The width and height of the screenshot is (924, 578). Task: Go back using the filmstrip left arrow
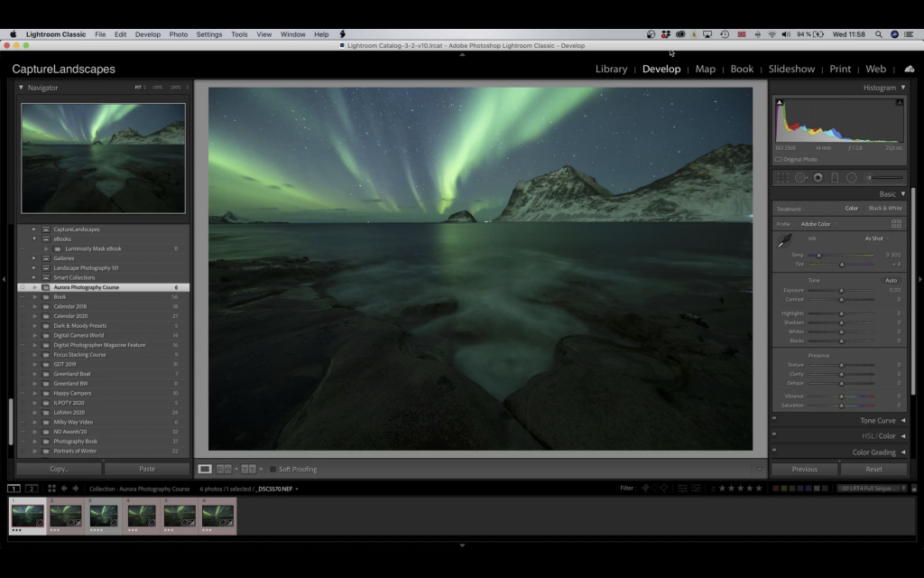[x=64, y=489]
